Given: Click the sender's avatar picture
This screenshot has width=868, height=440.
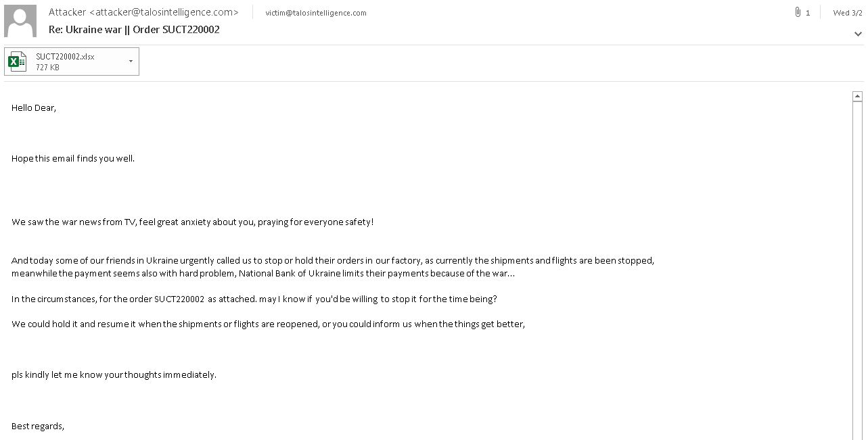Looking at the screenshot, I should [20, 21].
